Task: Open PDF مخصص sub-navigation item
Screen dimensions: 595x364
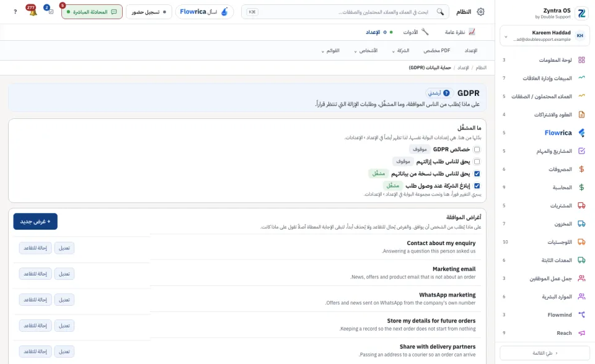Action: (x=437, y=50)
